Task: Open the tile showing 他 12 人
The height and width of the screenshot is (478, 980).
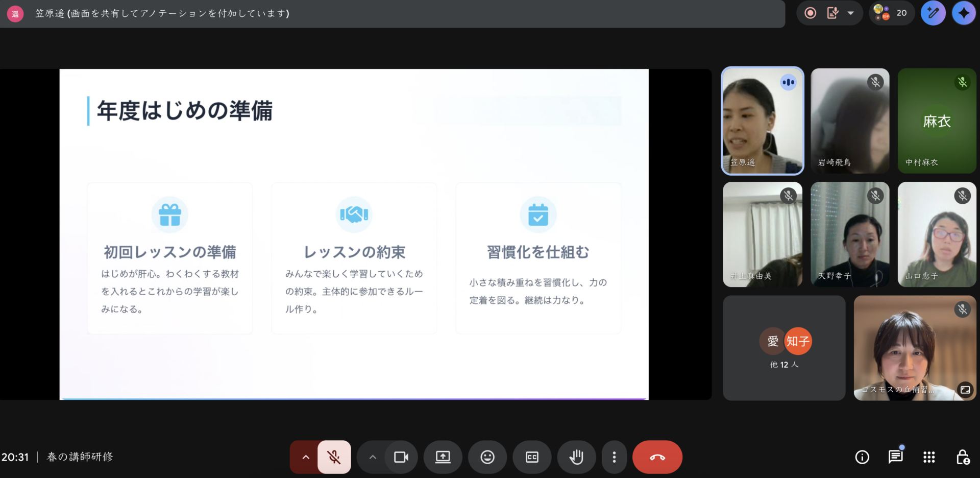Action: [x=784, y=348]
